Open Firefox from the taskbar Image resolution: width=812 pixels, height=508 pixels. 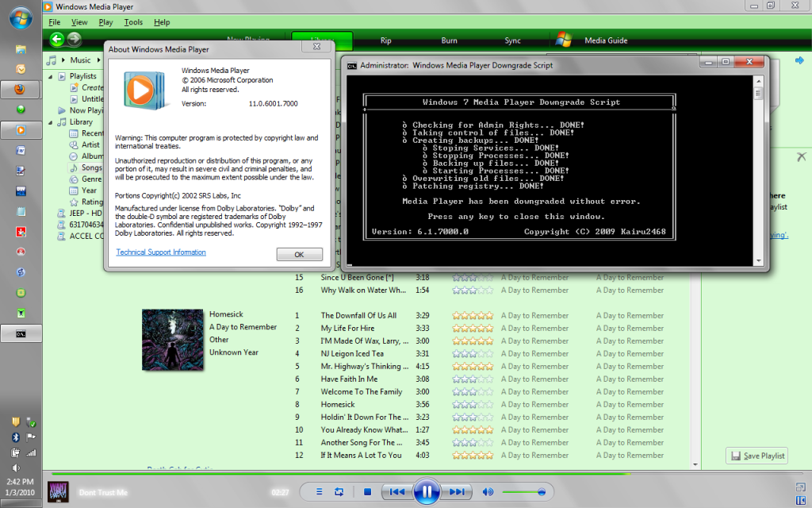click(x=20, y=89)
